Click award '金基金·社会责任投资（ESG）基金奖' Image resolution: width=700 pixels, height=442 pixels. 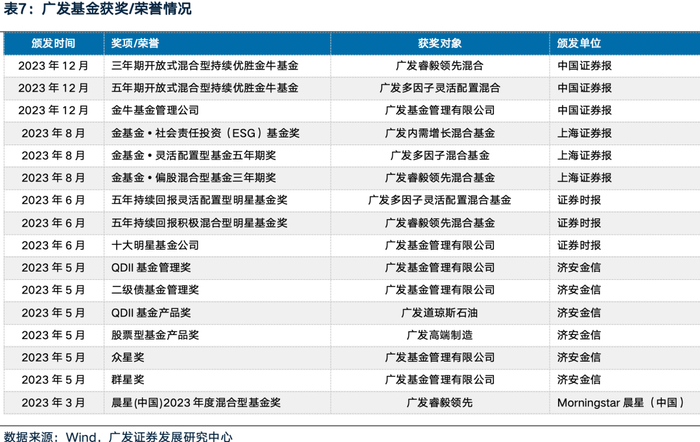[205, 133]
